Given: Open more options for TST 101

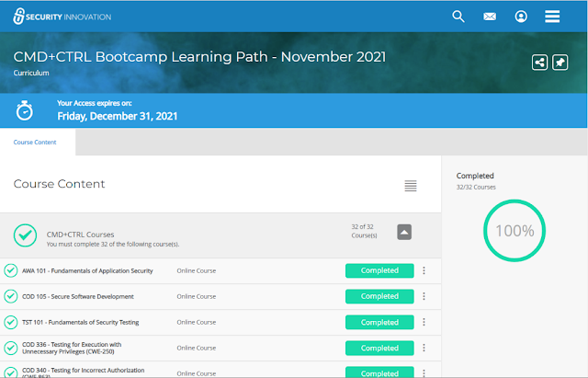Looking at the screenshot, I should click(x=424, y=322).
